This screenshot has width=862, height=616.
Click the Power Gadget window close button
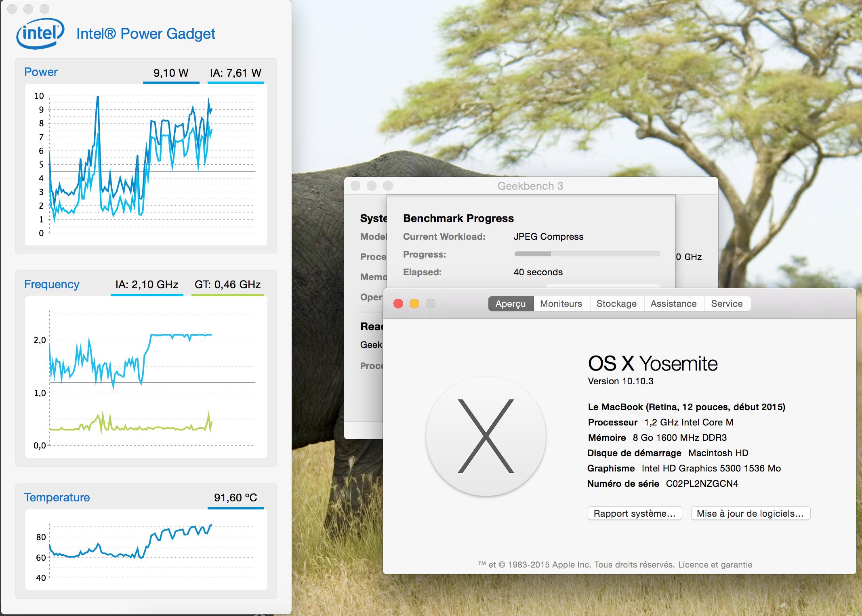[12, 8]
